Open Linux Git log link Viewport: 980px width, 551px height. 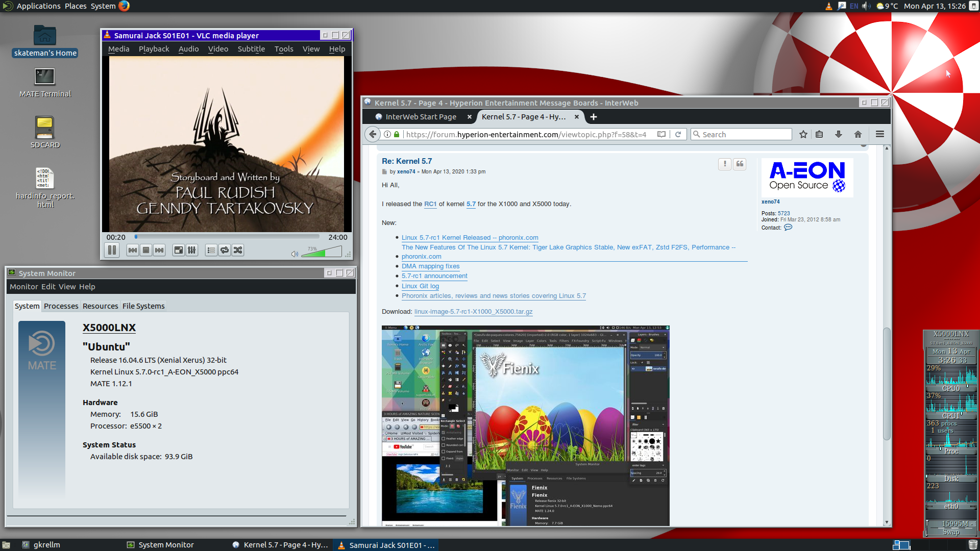420,286
